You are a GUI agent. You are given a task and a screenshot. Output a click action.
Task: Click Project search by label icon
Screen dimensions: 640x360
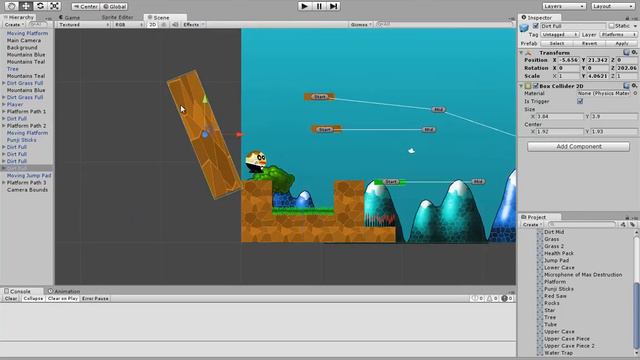pos(632,224)
